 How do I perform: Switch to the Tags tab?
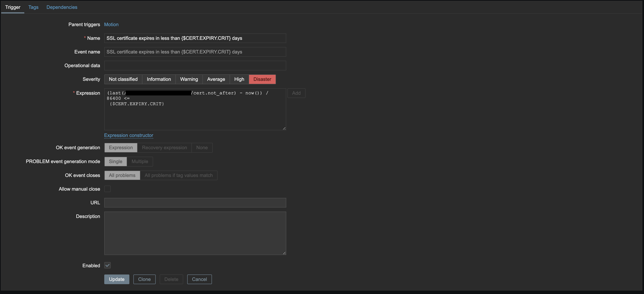33,7
